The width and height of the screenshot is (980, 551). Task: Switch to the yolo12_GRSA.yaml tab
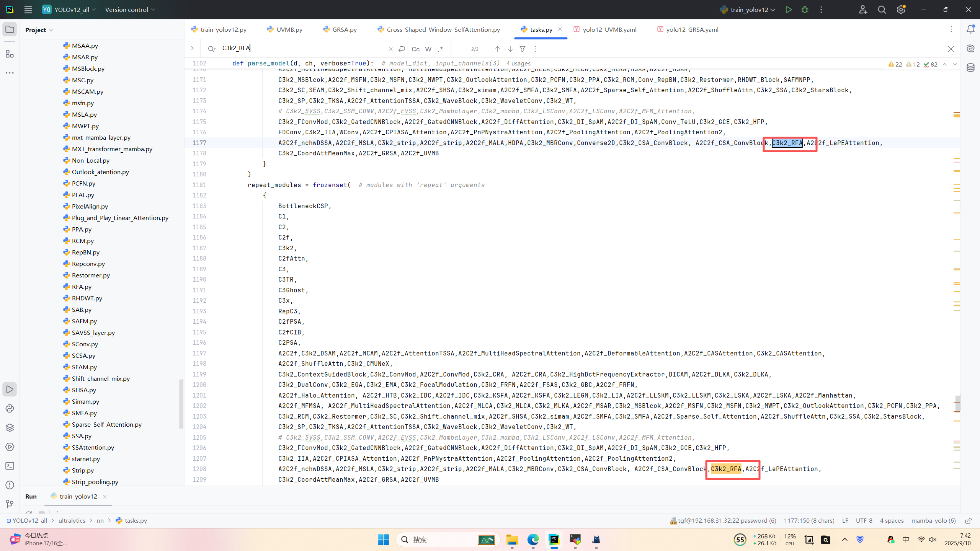692,29
